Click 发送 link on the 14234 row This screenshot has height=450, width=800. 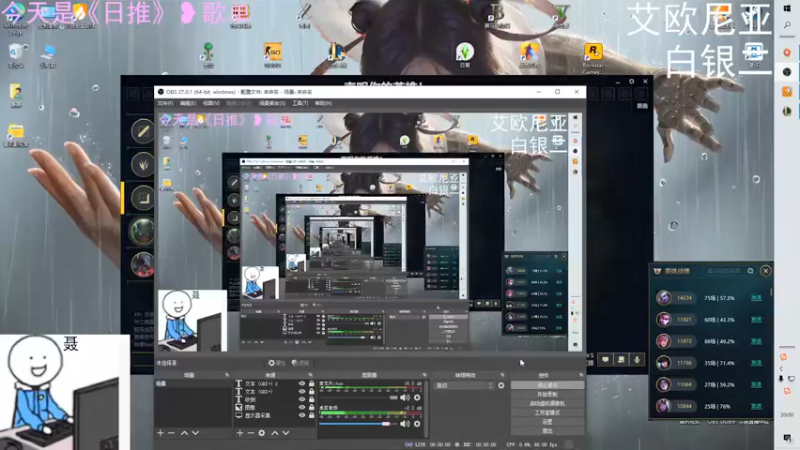[x=756, y=297]
